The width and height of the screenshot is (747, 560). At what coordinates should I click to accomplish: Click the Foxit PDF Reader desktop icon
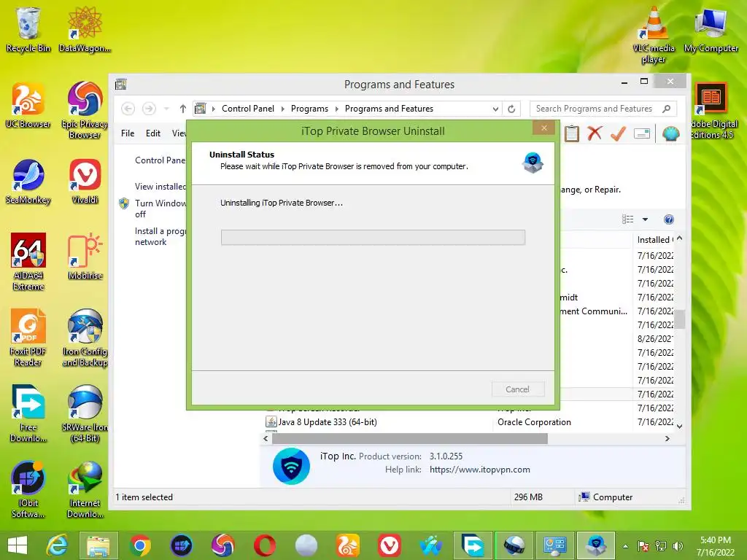(28, 338)
